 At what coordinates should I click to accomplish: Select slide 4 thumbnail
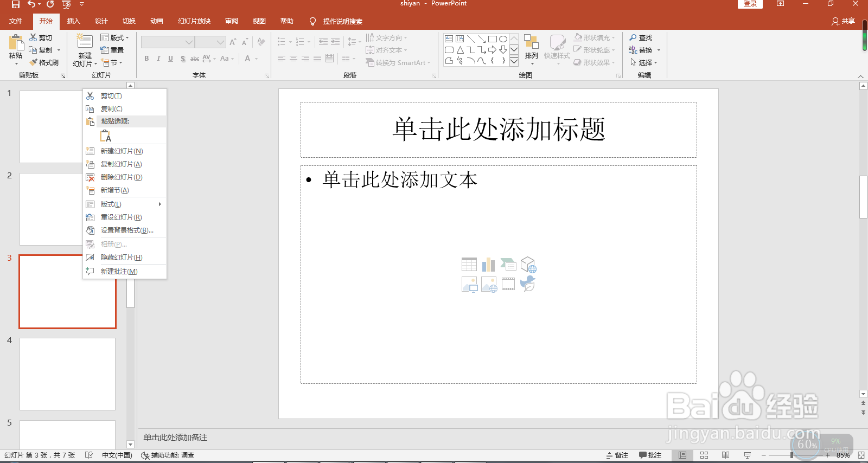tap(67, 374)
